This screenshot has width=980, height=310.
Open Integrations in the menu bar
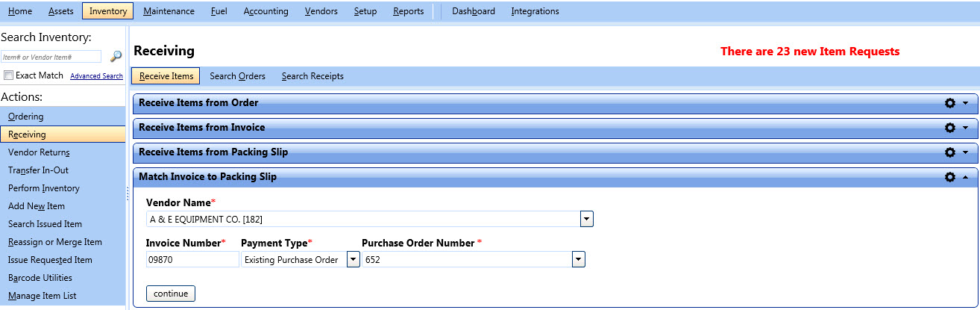pyautogui.click(x=535, y=11)
